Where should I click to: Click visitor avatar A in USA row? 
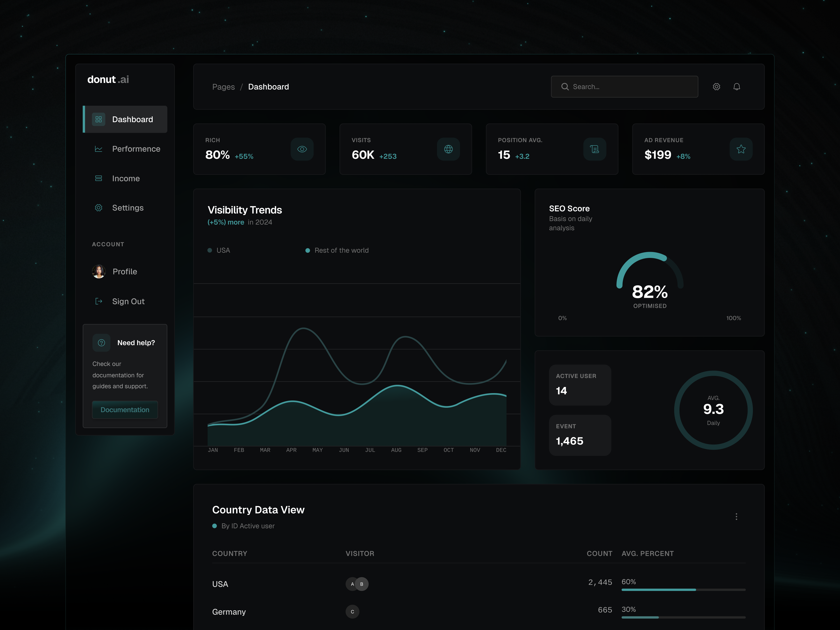point(352,584)
